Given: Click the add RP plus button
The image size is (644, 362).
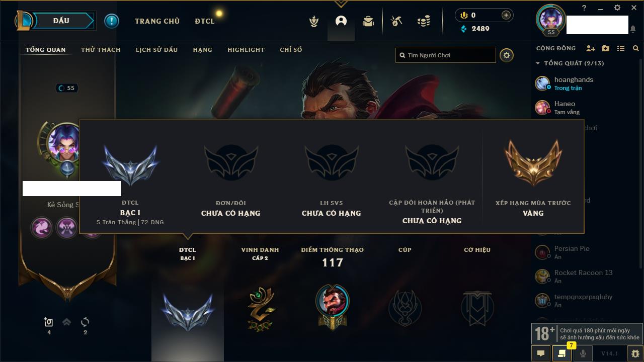Looking at the screenshot, I should click(x=506, y=15).
